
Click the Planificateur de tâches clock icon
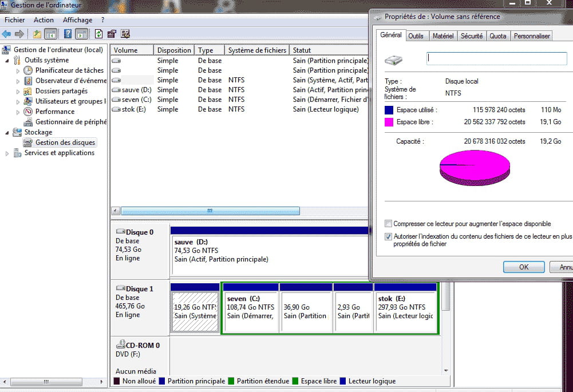point(28,70)
